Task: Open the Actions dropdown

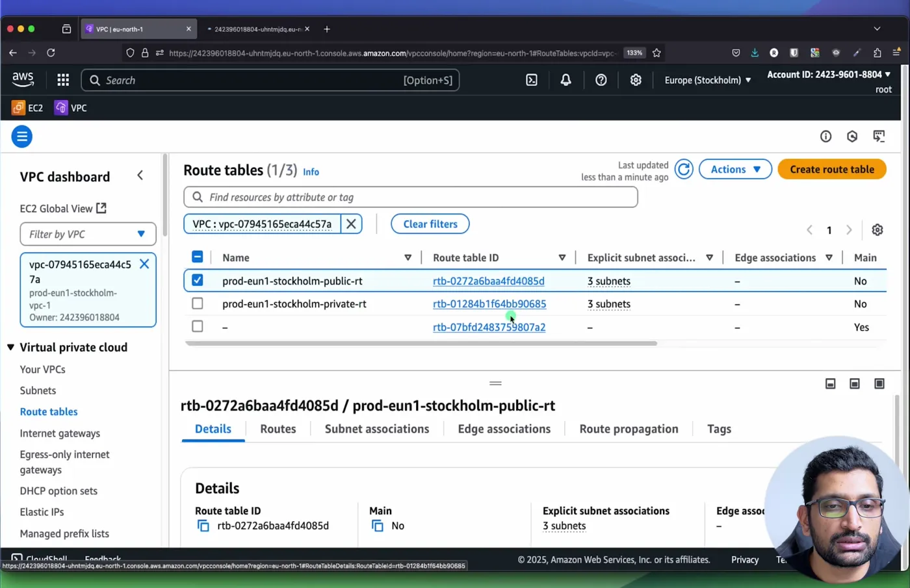Action: point(735,170)
